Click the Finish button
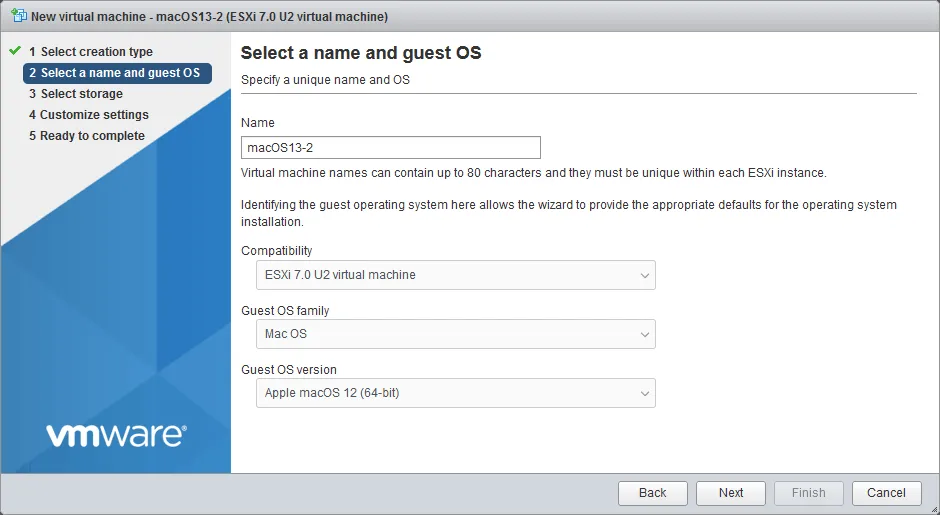This screenshot has height=515, width=940. pos(808,493)
